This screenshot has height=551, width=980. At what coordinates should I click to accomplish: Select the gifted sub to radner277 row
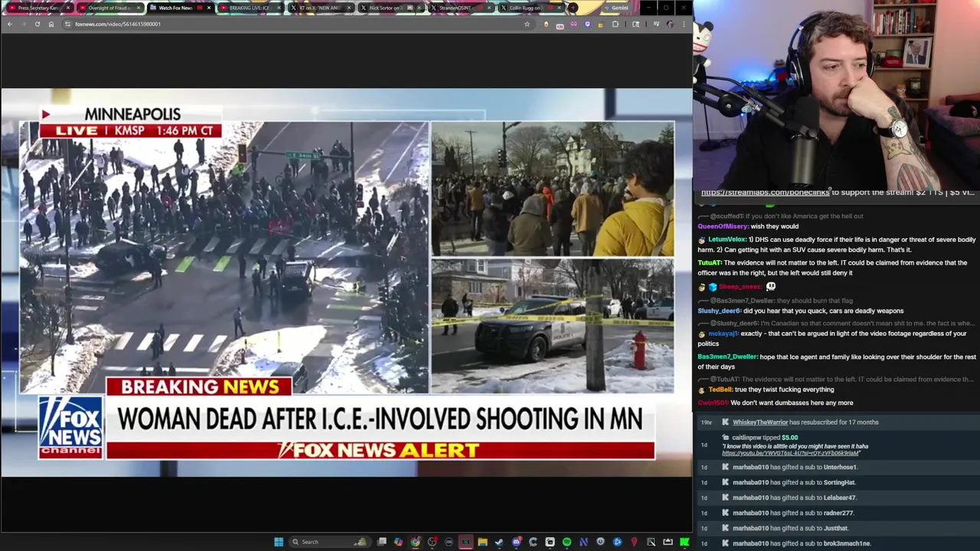(838, 513)
